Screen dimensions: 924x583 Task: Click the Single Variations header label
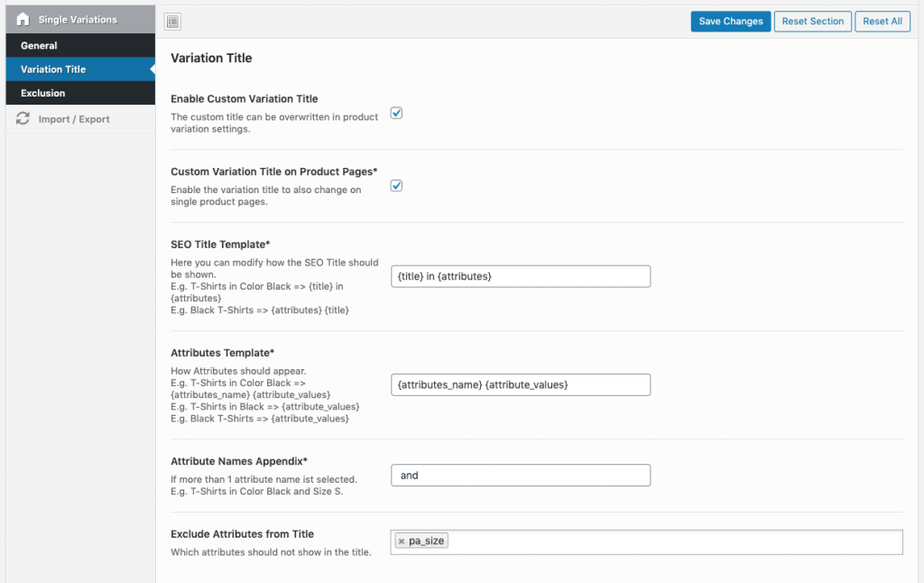(78, 19)
